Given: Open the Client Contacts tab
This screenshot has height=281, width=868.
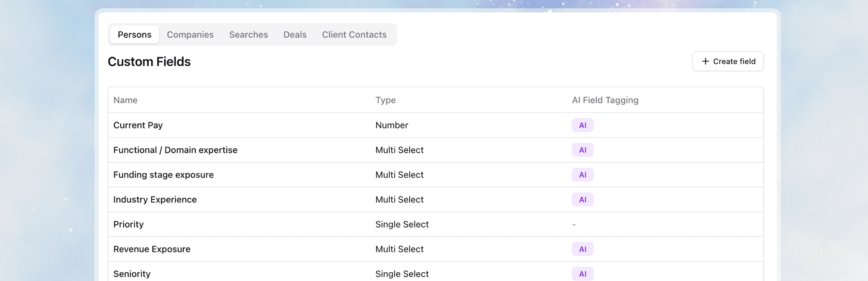Looking at the screenshot, I should coord(354,34).
